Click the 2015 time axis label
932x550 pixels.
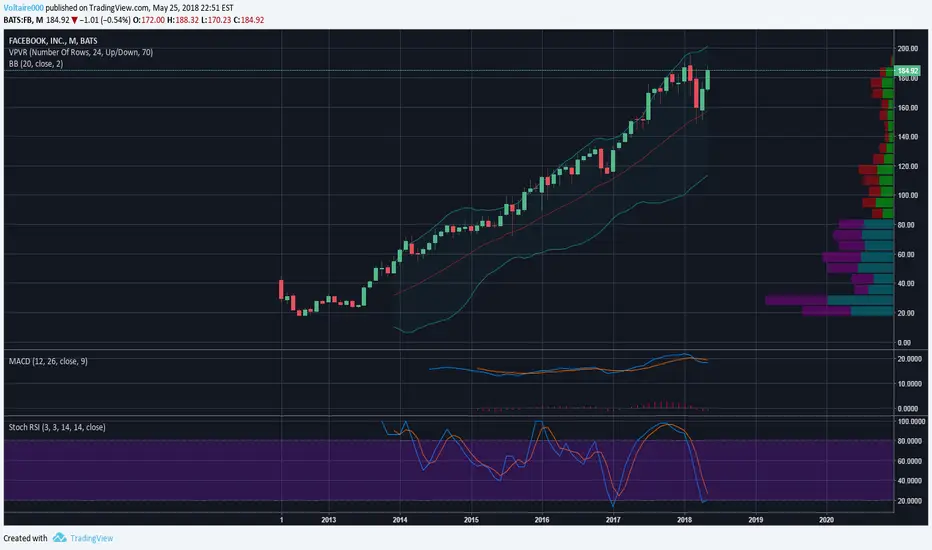[x=471, y=520]
